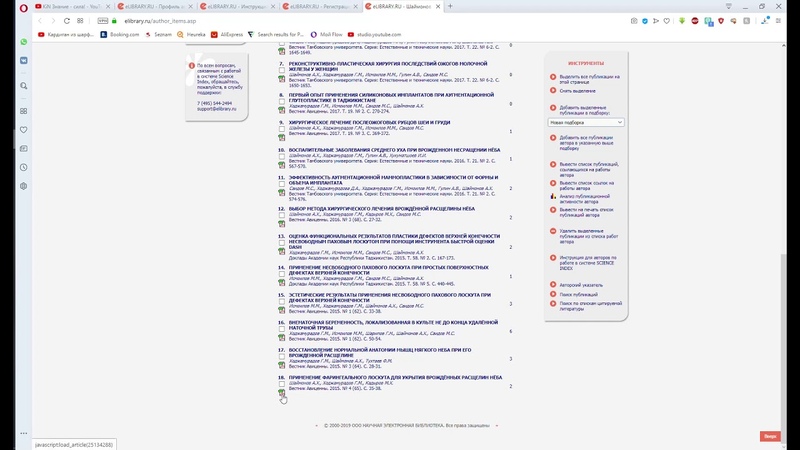The image size is (800, 450).
Task: Click the red 'Вверх' back-to-top button
Action: click(770, 436)
